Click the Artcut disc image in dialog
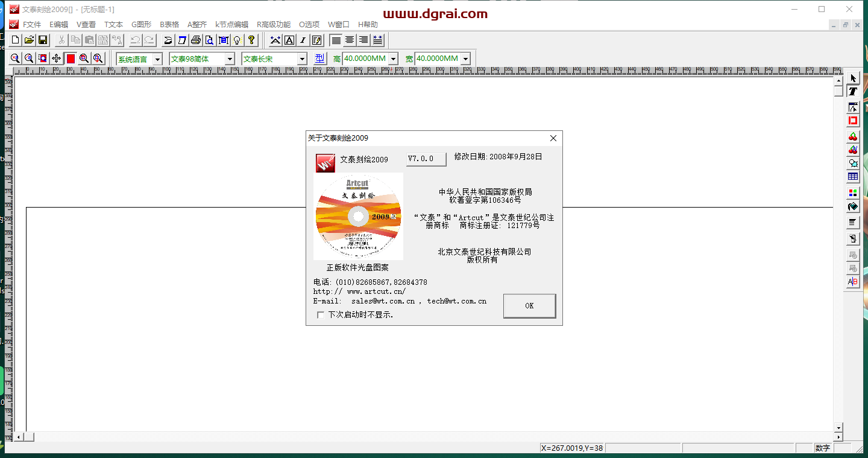The height and width of the screenshot is (458, 868). click(359, 216)
